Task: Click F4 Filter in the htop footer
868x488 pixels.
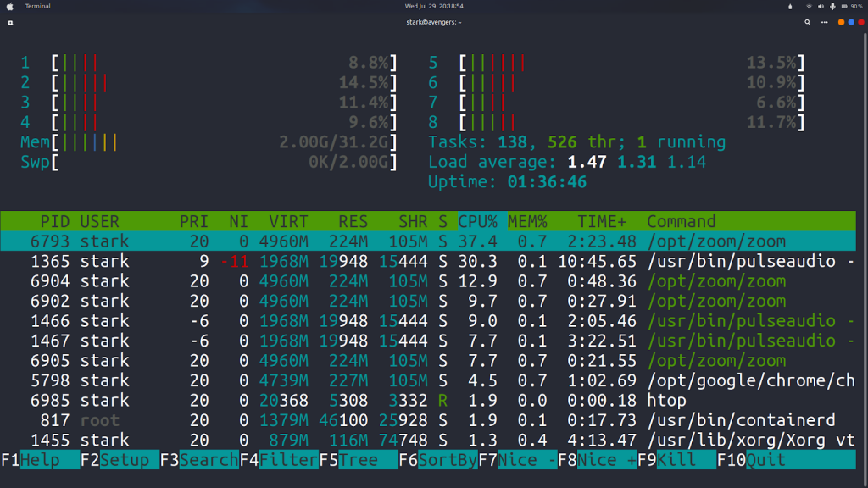Action: click(279, 460)
